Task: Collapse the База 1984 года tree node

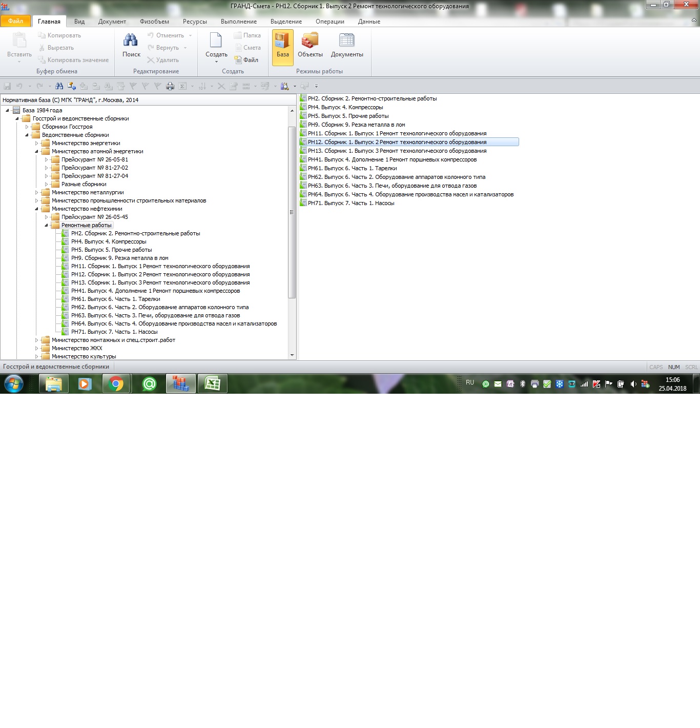Action: point(7,110)
